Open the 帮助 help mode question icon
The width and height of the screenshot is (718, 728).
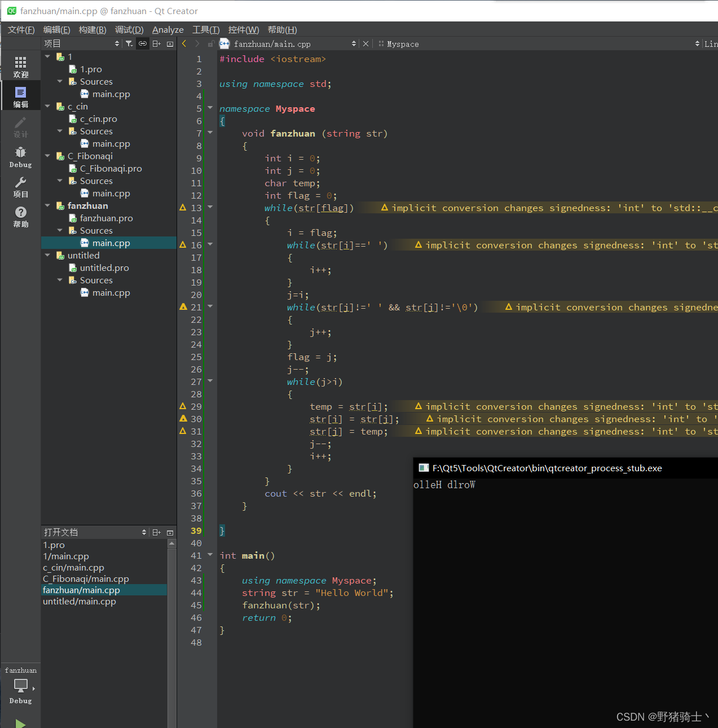click(20, 217)
